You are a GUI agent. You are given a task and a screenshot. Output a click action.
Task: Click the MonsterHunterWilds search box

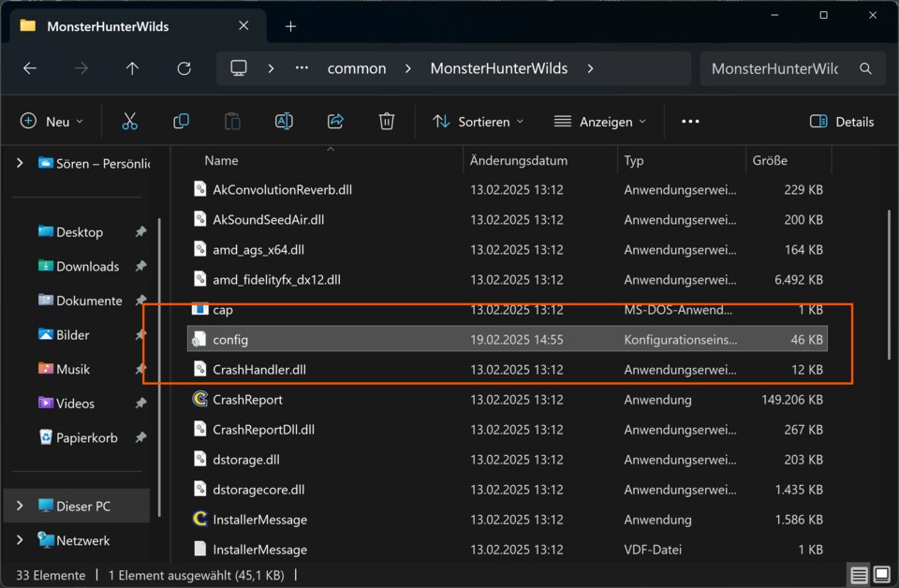click(x=777, y=68)
